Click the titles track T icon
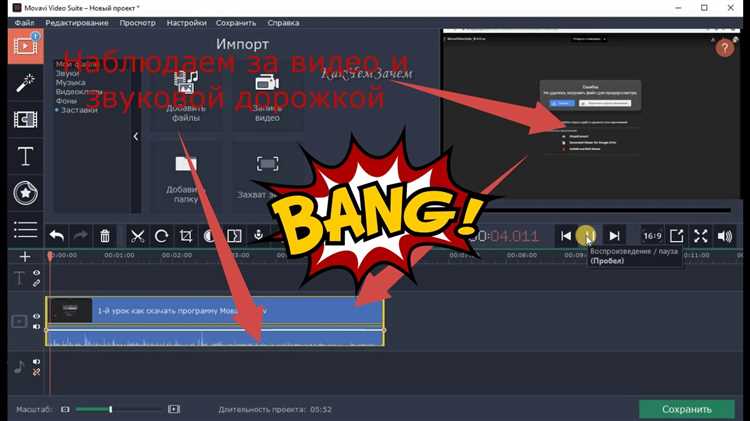This screenshot has height=421, width=750. point(19,278)
